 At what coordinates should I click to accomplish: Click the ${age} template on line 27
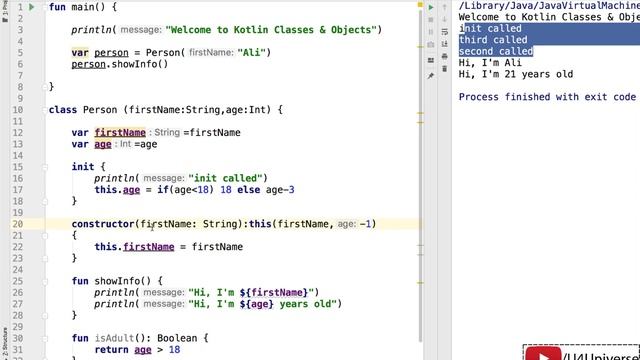click(256, 304)
